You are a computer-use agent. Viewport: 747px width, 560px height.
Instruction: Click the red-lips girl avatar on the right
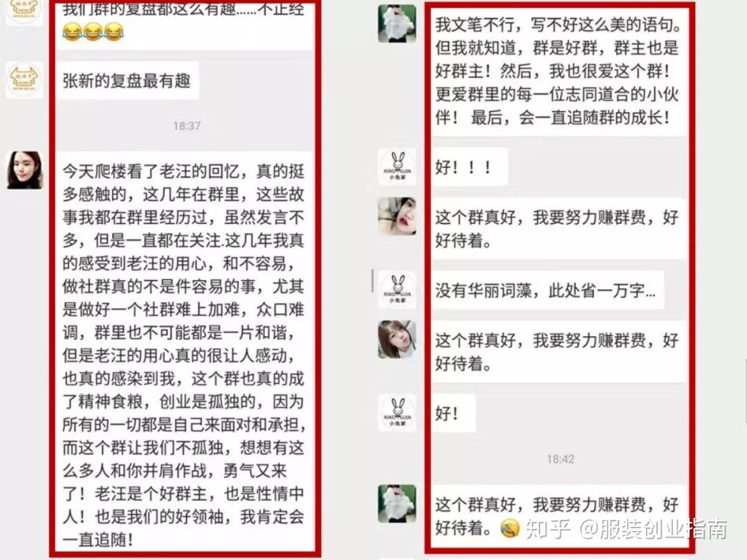pos(397,216)
